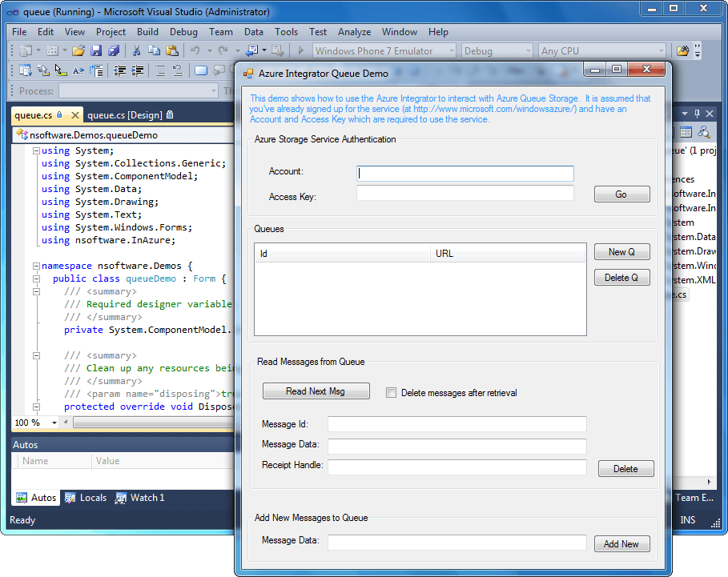Open the Any CPU platform dropdown
Image resolution: width=728 pixels, height=577 pixels.
(662, 51)
